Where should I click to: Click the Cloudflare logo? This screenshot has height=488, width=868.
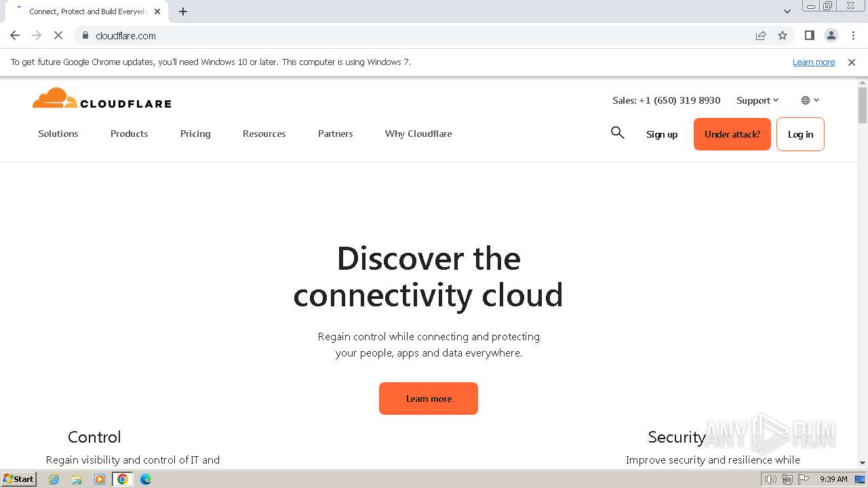102,99
